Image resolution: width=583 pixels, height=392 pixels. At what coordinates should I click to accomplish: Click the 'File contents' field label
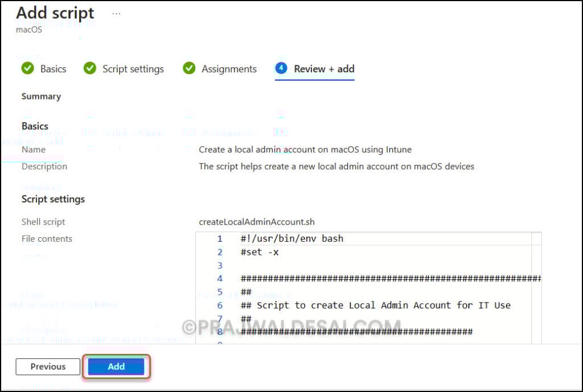(47, 238)
